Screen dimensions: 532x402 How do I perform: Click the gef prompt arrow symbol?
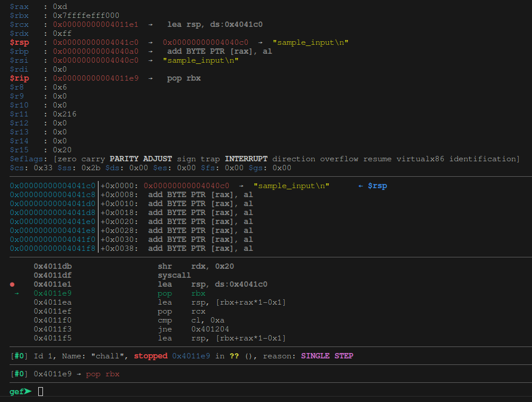(x=28, y=392)
